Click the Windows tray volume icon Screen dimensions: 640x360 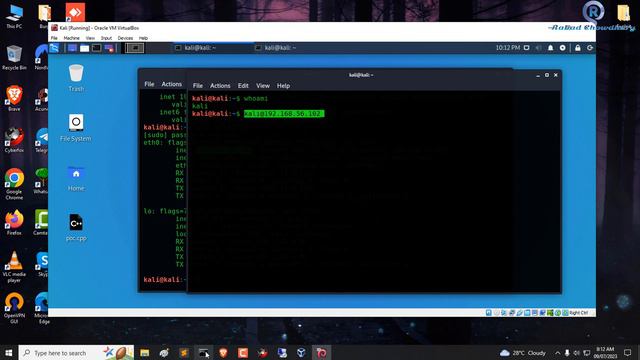(x=577, y=353)
